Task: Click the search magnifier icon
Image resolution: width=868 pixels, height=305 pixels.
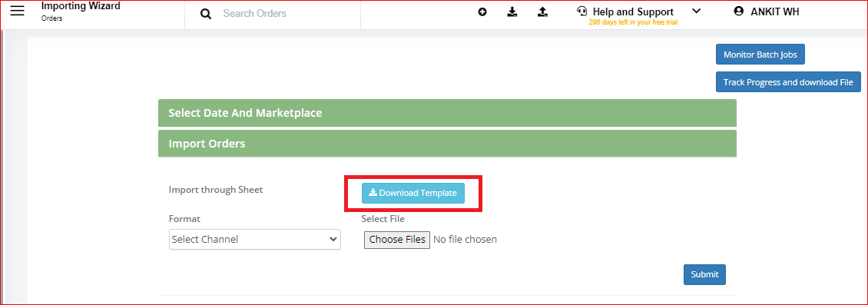Action: coord(206,13)
